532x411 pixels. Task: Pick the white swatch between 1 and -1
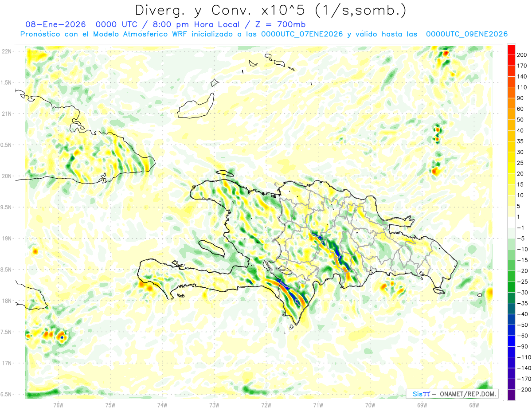pos(511,223)
